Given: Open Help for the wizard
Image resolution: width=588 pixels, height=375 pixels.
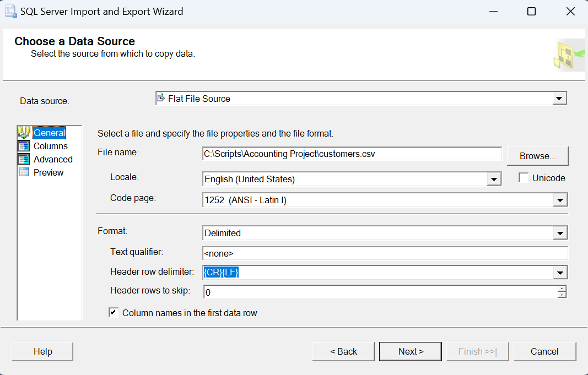Looking at the screenshot, I should tap(42, 351).
